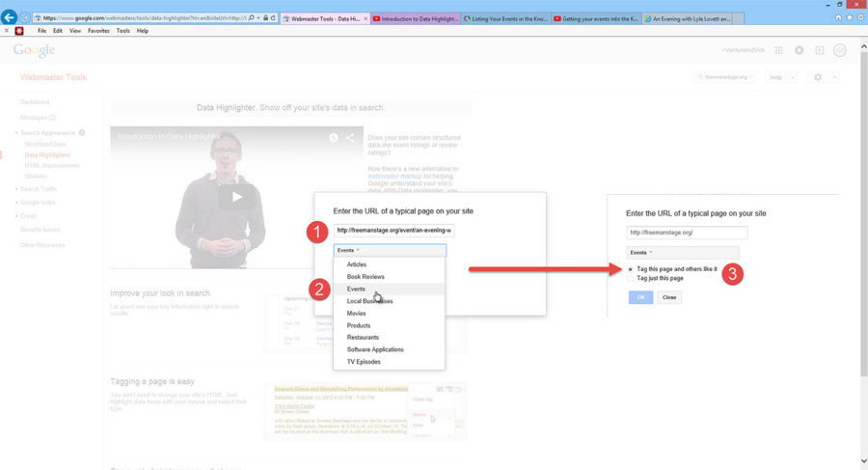Open the Google account avatar
Screen dimensions: 868x470
tap(840, 50)
